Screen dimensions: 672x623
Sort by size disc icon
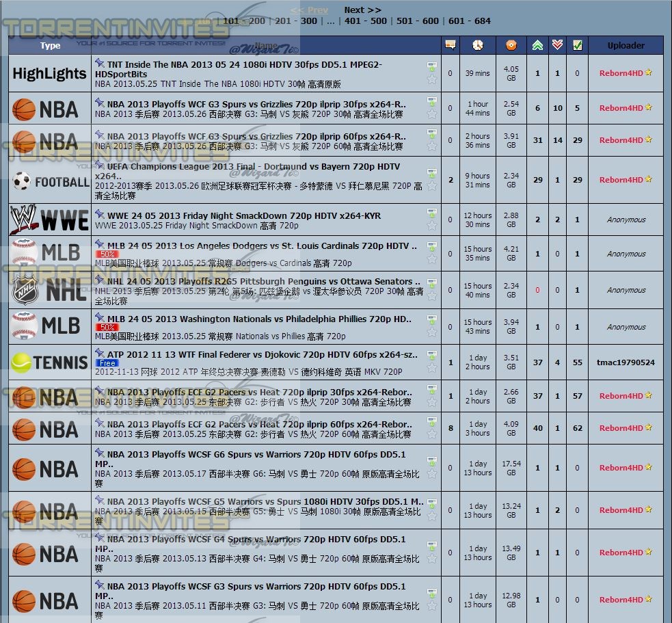[x=511, y=45]
